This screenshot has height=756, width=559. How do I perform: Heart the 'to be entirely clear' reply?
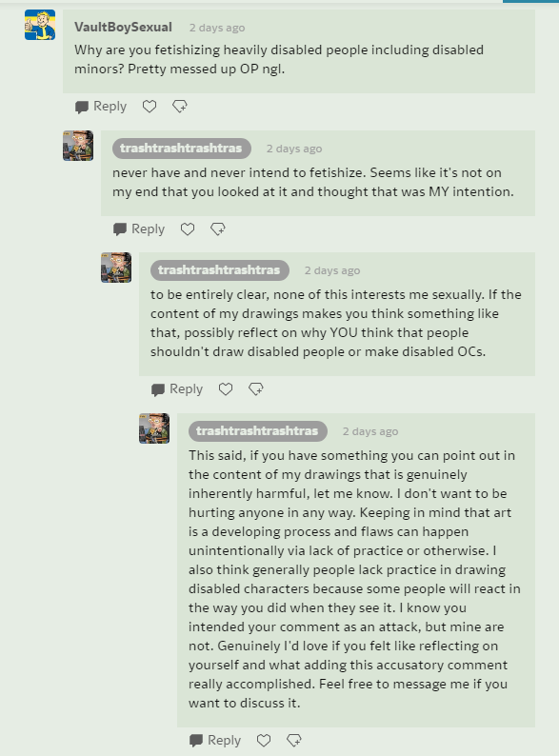pyautogui.click(x=226, y=389)
